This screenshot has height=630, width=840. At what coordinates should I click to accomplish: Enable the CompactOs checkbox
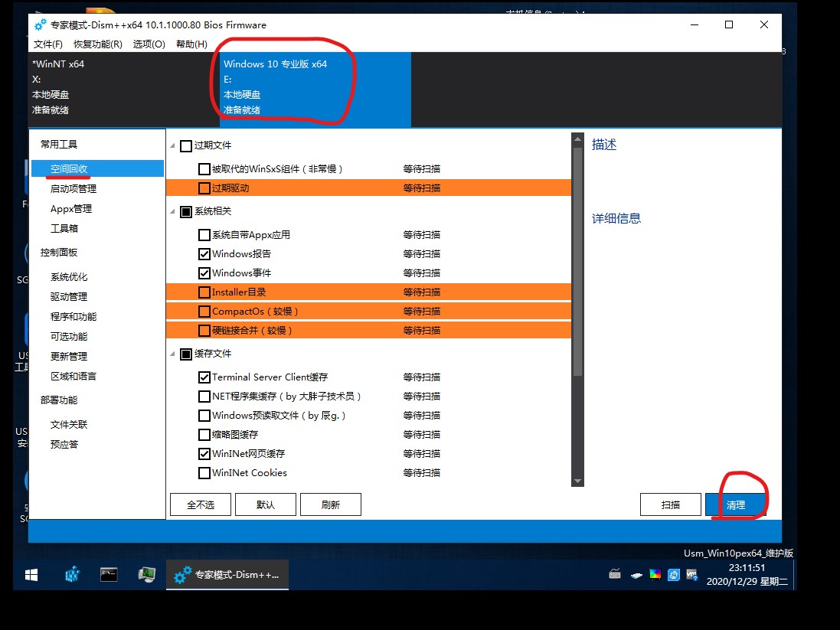coord(204,312)
